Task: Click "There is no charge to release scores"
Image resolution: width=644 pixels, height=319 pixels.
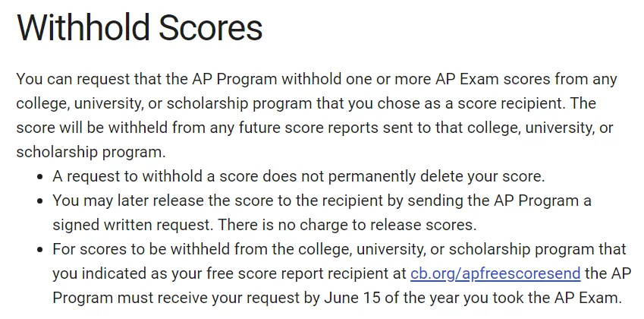Action: tap(347, 225)
